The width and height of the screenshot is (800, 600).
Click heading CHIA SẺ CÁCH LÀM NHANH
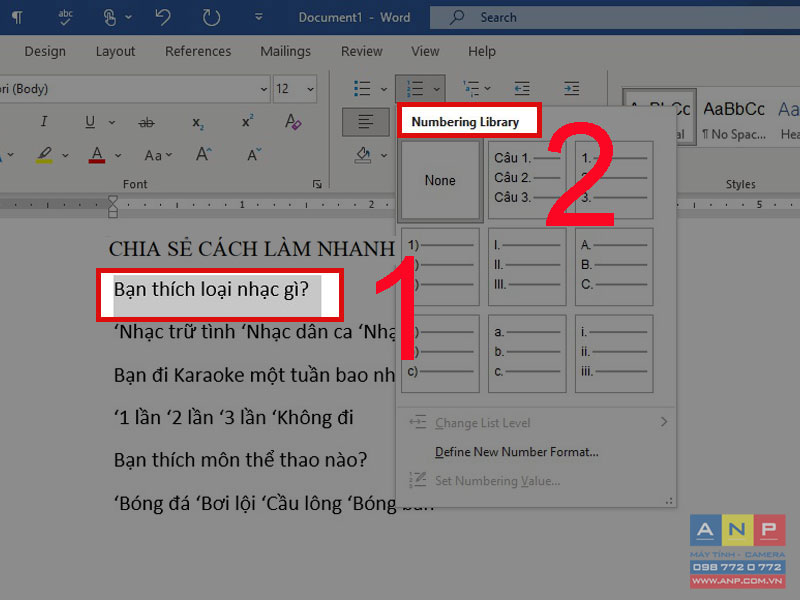click(x=252, y=249)
